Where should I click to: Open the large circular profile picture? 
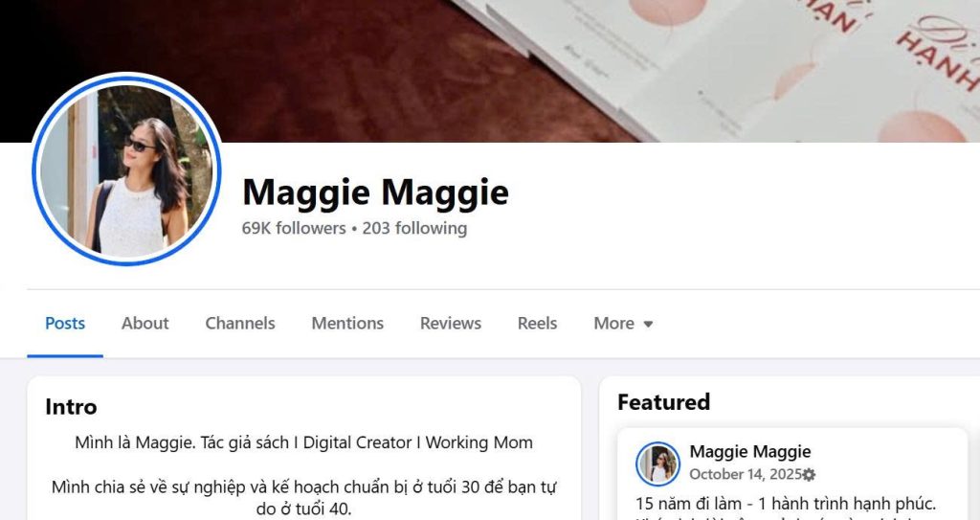126,169
